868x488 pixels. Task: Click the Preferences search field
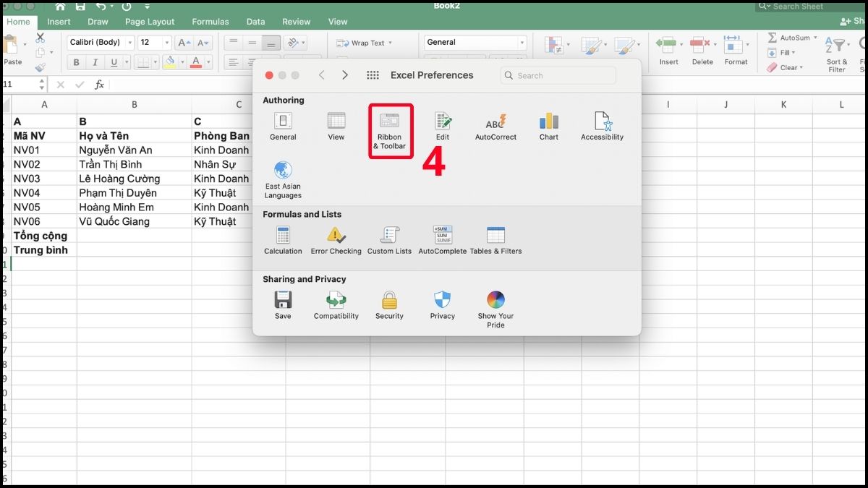coord(558,75)
